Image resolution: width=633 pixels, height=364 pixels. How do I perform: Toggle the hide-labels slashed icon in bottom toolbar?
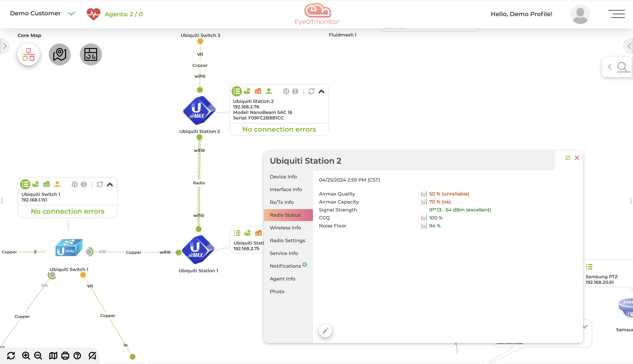pos(92,355)
